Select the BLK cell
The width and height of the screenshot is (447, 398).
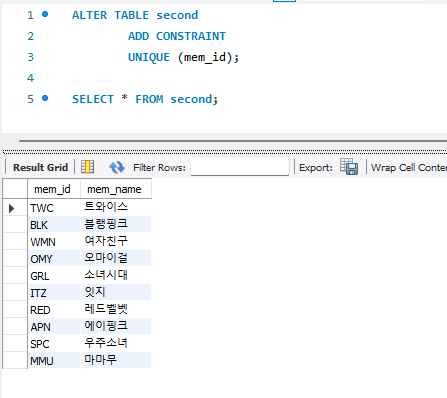tap(54, 225)
